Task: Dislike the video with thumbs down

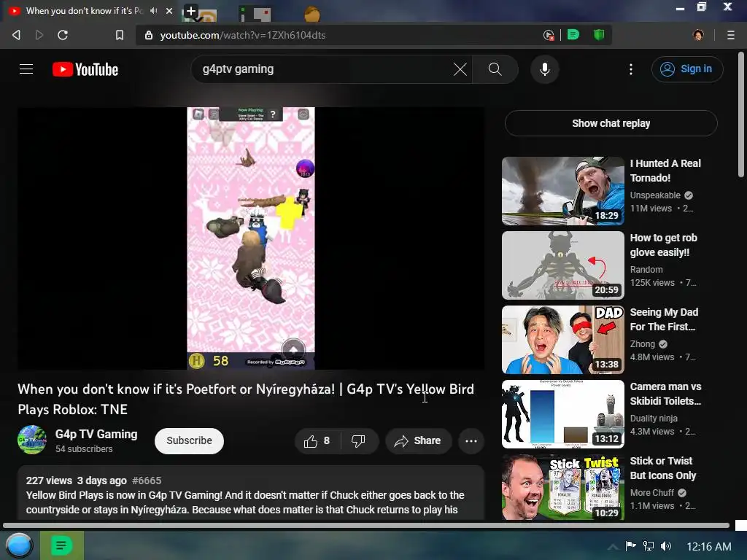Action: pyautogui.click(x=358, y=441)
